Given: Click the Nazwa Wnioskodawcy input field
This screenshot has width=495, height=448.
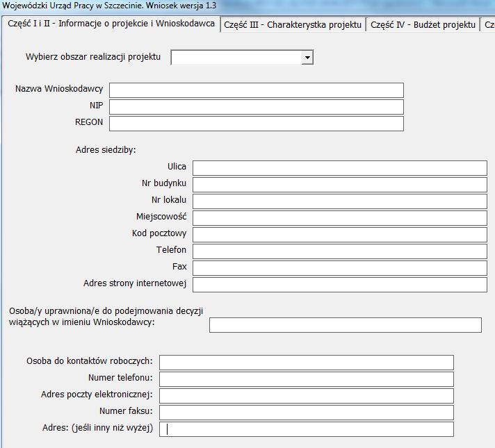Looking at the screenshot, I should coord(257,90).
